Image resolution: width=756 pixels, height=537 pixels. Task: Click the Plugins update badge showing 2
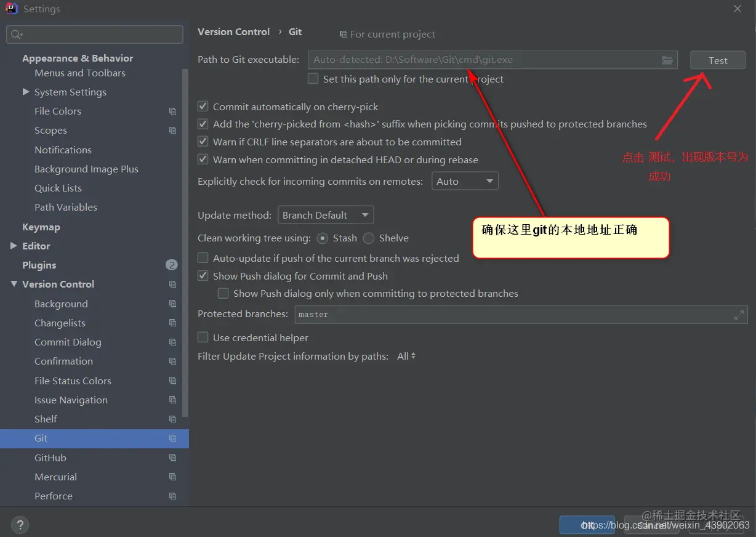coord(172,265)
